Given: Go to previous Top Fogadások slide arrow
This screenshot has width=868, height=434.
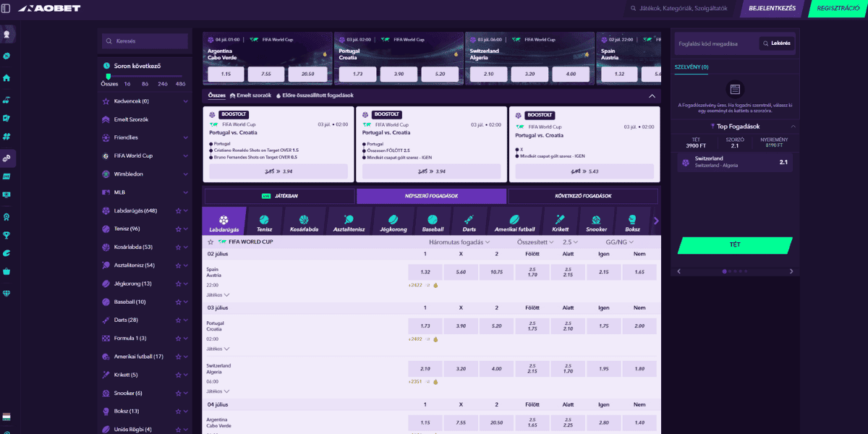Looking at the screenshot, I should point(678,271).
